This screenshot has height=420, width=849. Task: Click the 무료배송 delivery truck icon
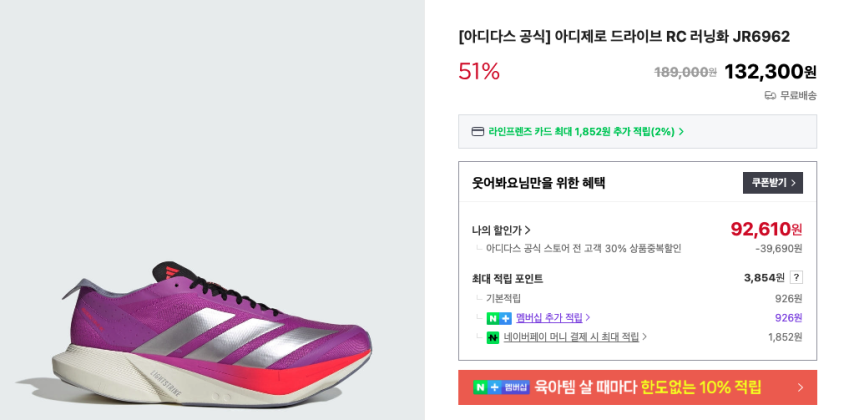770,96
